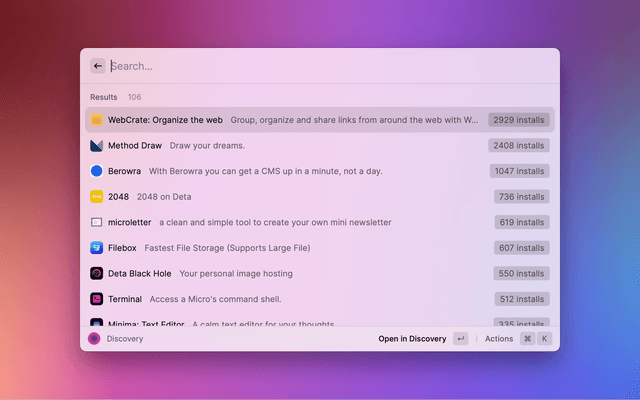Click the microletter envelope icon
The width and height of the screenshot is (640, 400).
[x=97, y=222]
